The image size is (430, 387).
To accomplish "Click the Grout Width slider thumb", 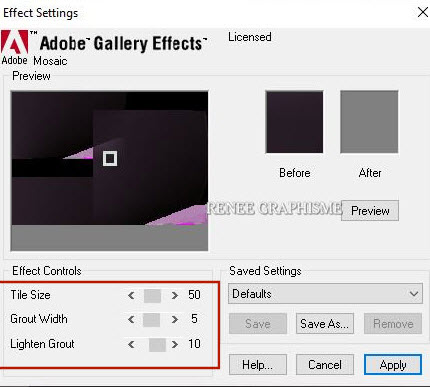I will [151, 320].
